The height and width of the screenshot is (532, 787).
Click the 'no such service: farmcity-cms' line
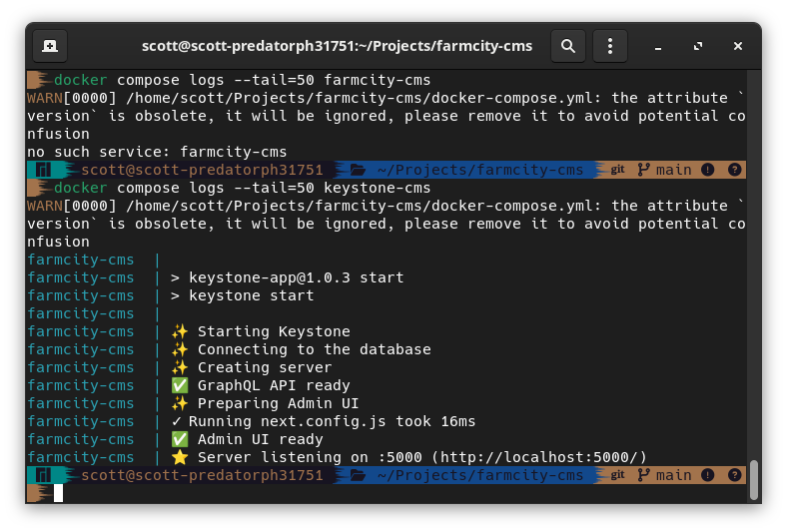(x=157, y=152)
